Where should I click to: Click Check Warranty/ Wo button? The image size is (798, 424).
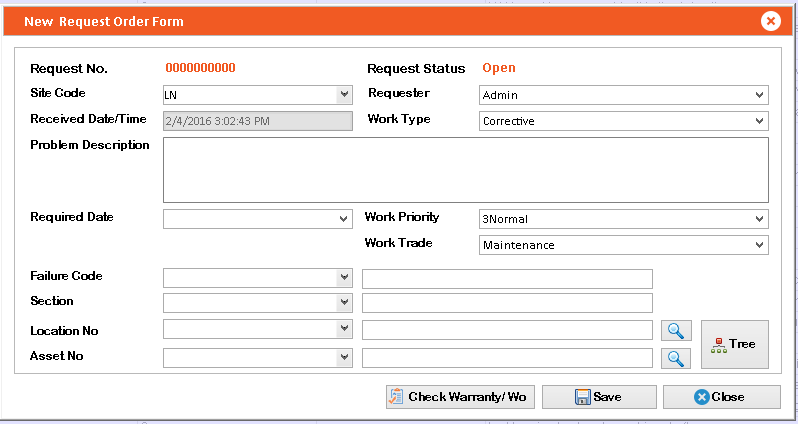pyautogui.click(x=460, y=397)
